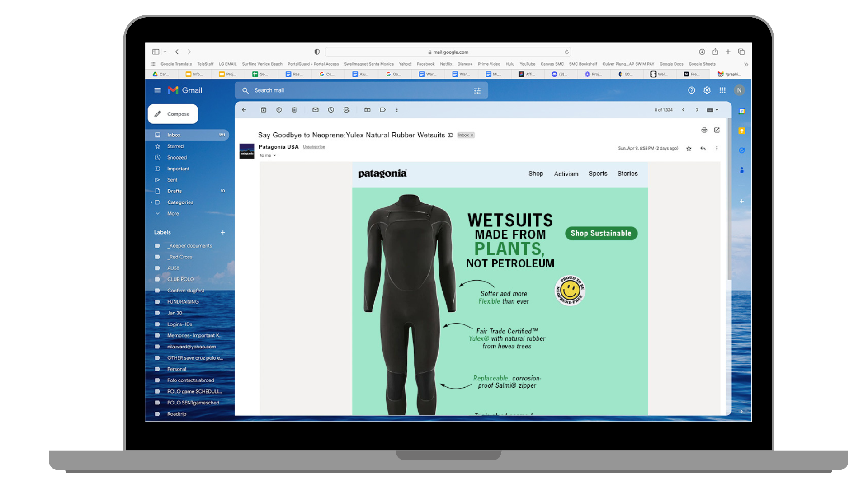Report spam using the exclamation icon
The image size is (868, 488).
[x=279, y=110]
